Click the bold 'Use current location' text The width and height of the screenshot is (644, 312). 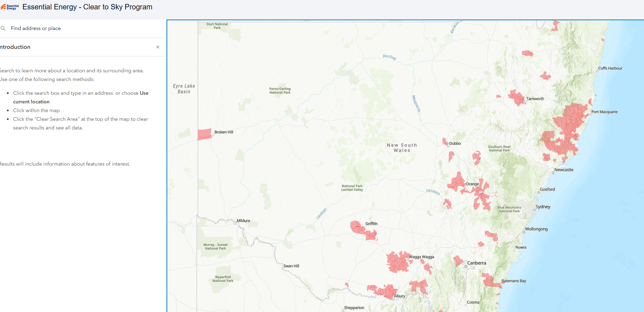81,97
